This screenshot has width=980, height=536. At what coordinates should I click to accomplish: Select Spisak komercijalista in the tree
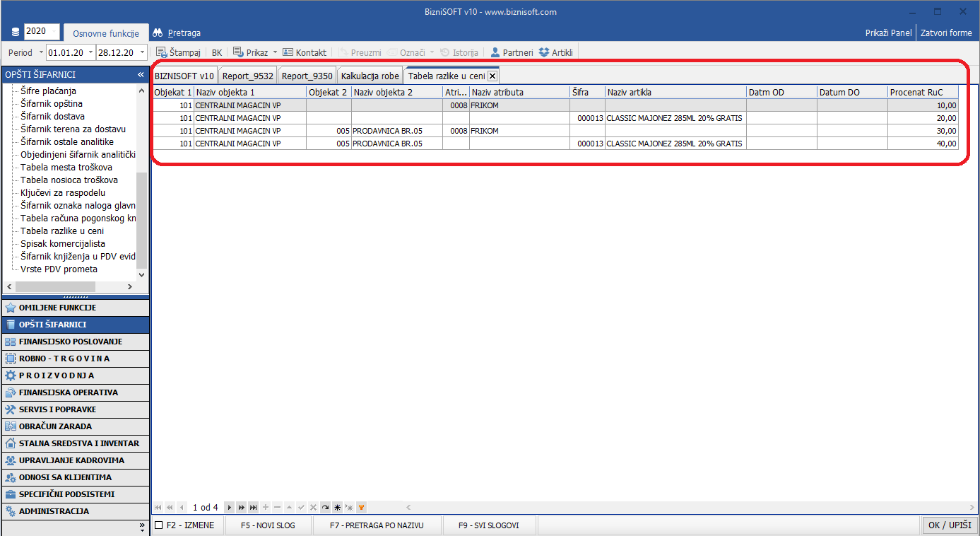(x=63, y=244)
